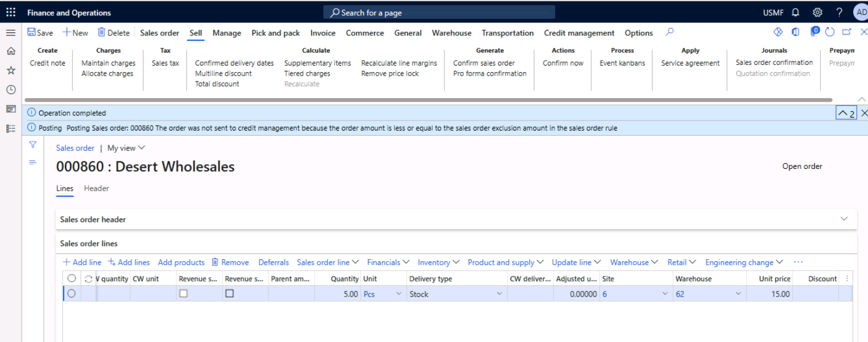Screen dimensions: 868x342
Task: Switch to the Header tab
Action: [x=96, y=188]
